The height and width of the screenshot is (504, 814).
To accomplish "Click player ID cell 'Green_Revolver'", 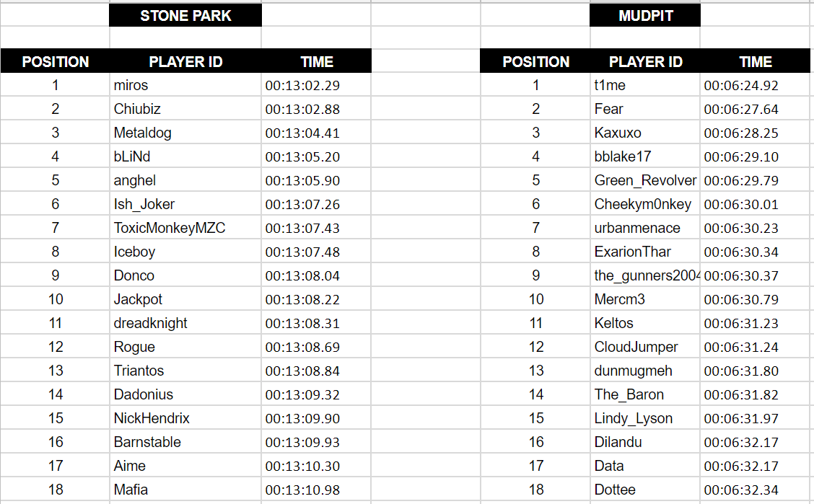I will pyautogui.click(x=645, y=180).
